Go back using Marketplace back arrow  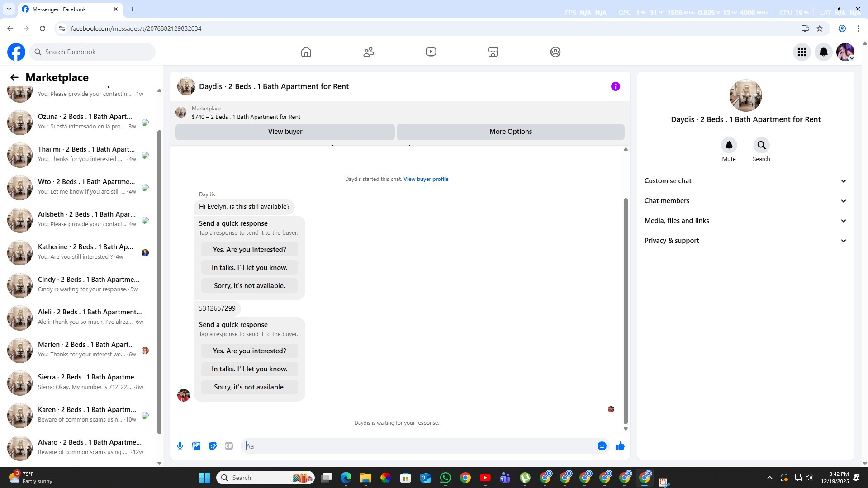point(14,77)
